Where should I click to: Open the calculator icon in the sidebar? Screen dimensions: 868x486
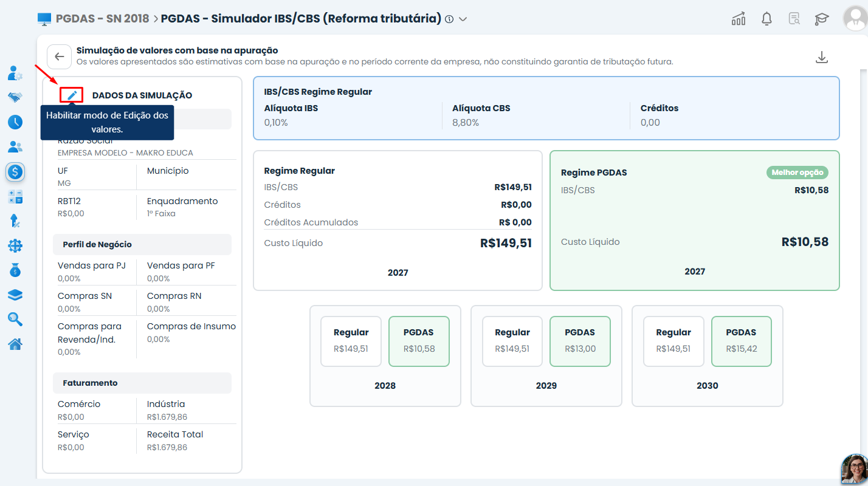tap(15, 197)
